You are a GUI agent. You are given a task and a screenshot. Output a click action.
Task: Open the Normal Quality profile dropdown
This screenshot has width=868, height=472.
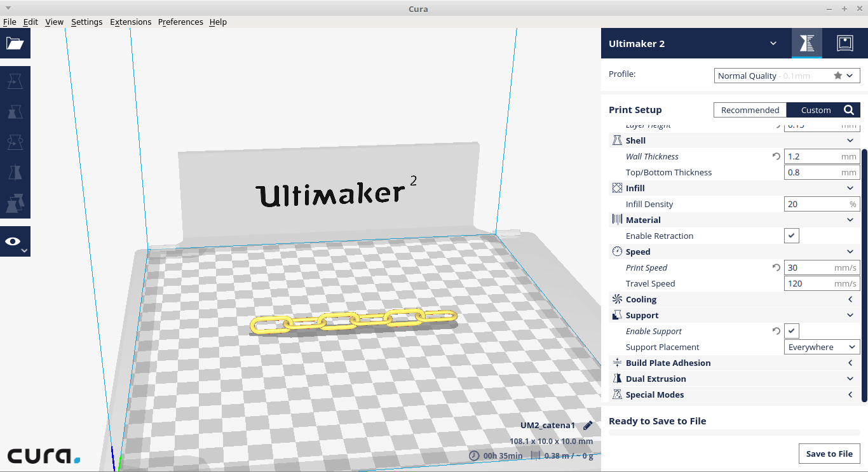[x=787, y=76]
